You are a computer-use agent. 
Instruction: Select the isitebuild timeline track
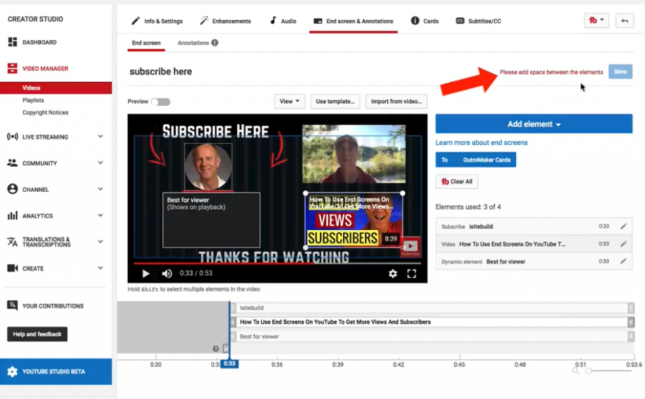(x=432, y=308)
